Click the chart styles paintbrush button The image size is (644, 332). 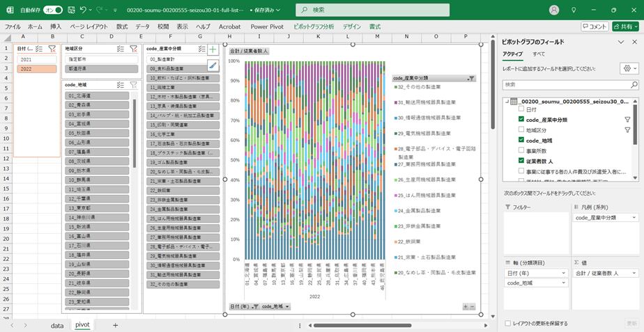click(213, 65)
